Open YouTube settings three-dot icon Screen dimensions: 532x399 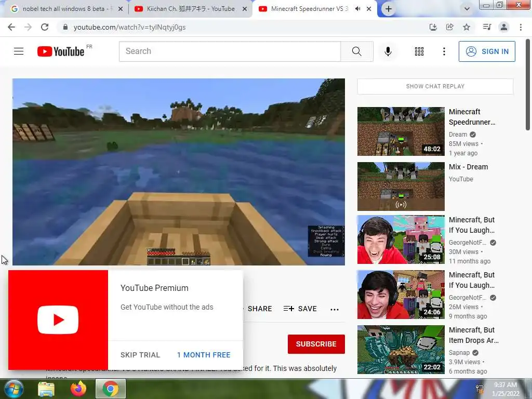(444, 51)
